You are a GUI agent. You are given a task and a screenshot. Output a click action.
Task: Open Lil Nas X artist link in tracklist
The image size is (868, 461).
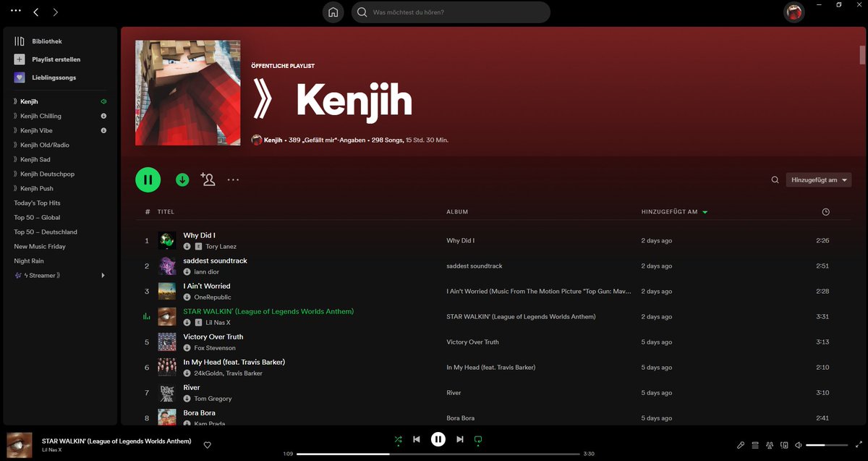tap(218, 323)
